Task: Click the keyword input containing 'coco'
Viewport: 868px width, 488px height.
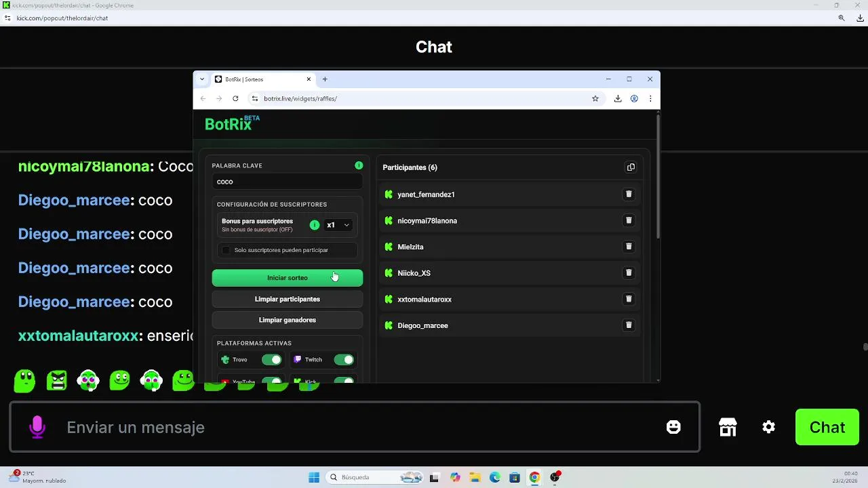Action: 288,182
